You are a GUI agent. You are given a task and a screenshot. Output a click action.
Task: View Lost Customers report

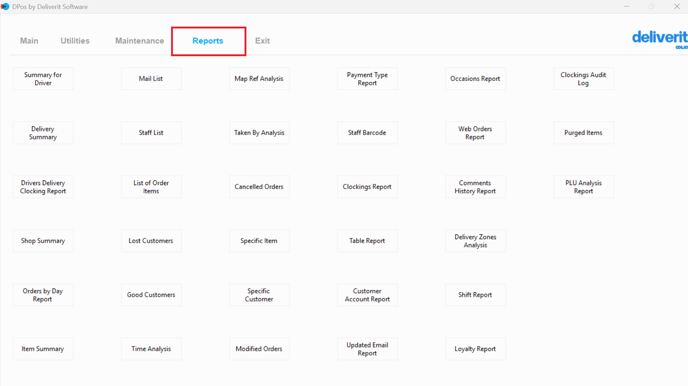(151, 240)
